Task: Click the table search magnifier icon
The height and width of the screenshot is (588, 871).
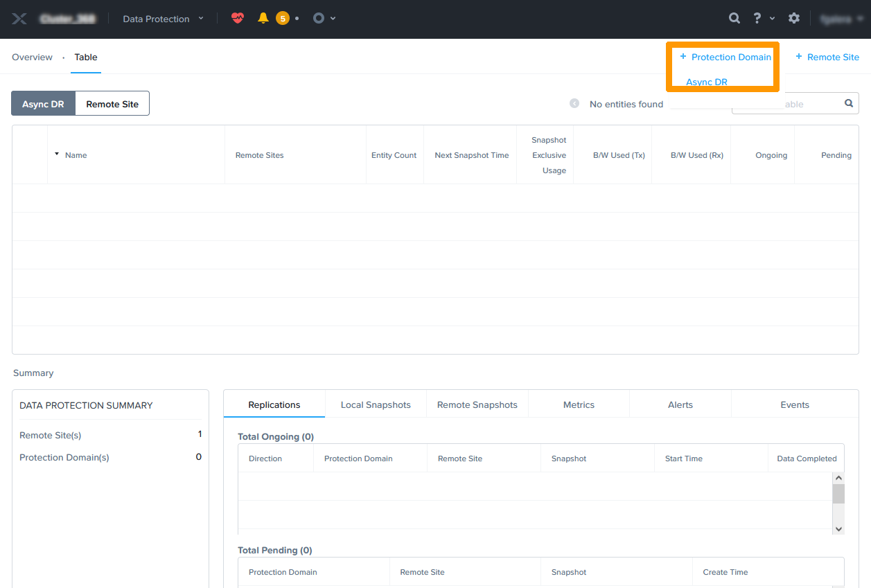Action: (849, 104)
